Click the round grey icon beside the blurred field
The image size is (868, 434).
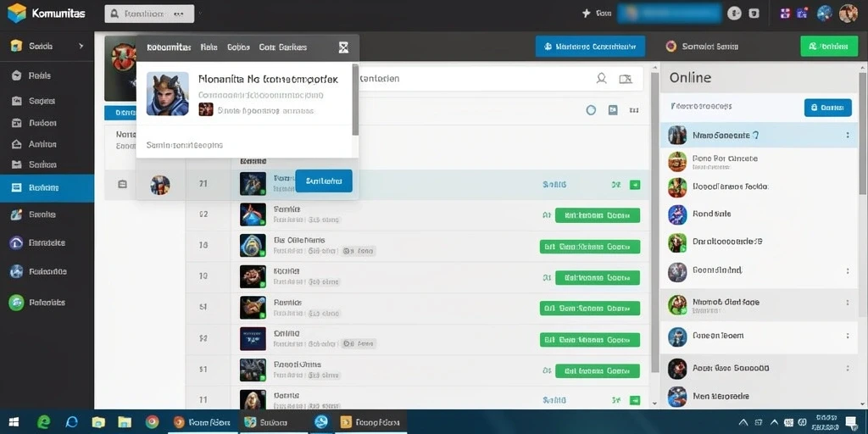pos(734,14)
